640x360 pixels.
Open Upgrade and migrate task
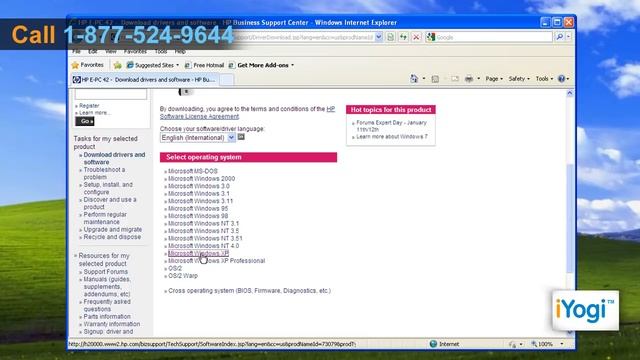(113, 229)
